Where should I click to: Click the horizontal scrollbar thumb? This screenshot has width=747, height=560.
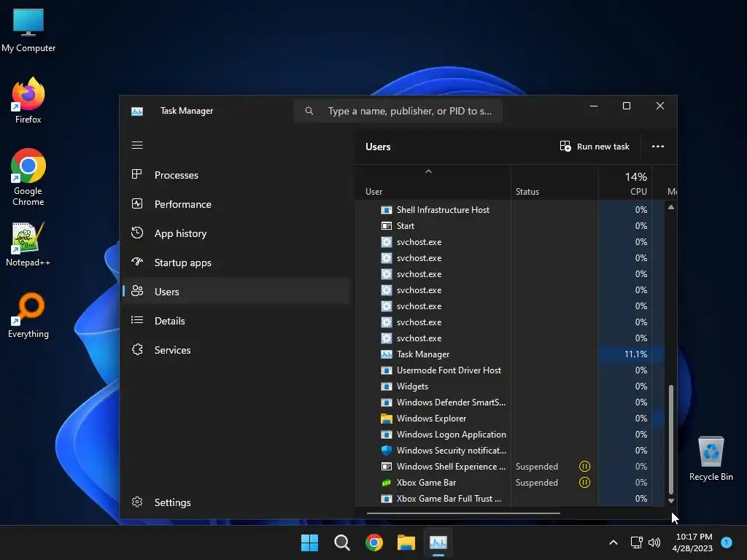(463, 513)
